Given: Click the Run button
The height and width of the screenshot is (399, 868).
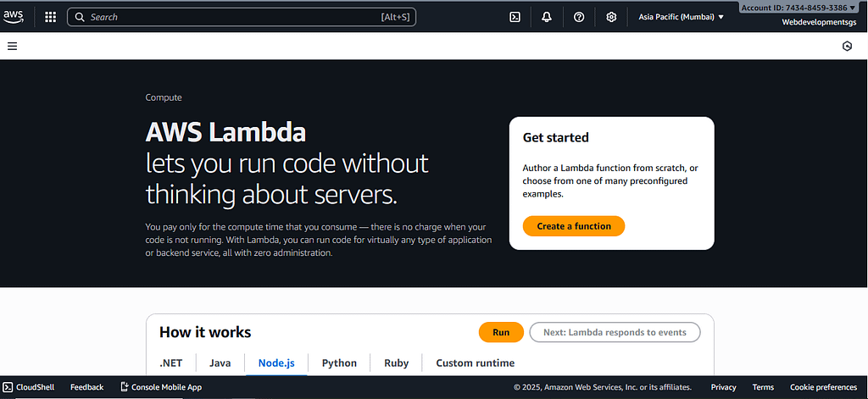Looking at the screenshot, I should point(501,333).
